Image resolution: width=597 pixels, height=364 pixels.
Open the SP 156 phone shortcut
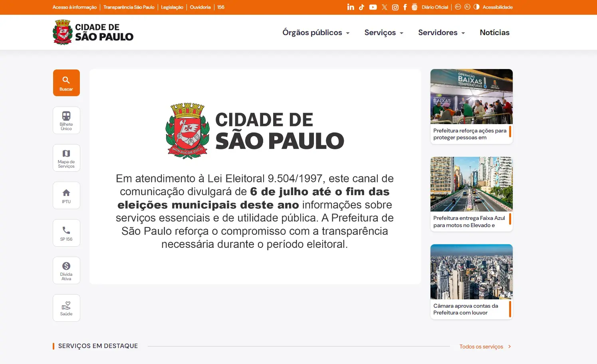(66, 233)
